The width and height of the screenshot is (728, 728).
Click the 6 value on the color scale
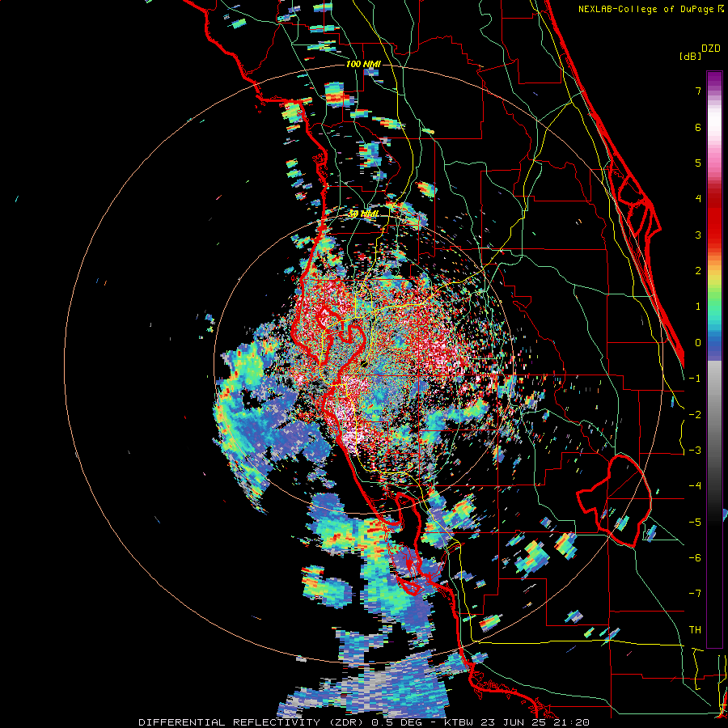click(698, 127)
